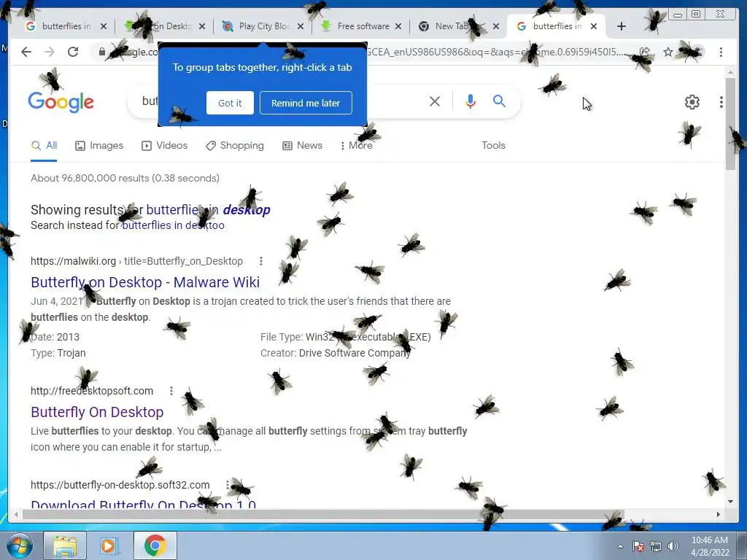Screen dimensions: 747x560
Task: Click Search instead for butterflies in desktoo
Action: [173, 225]
